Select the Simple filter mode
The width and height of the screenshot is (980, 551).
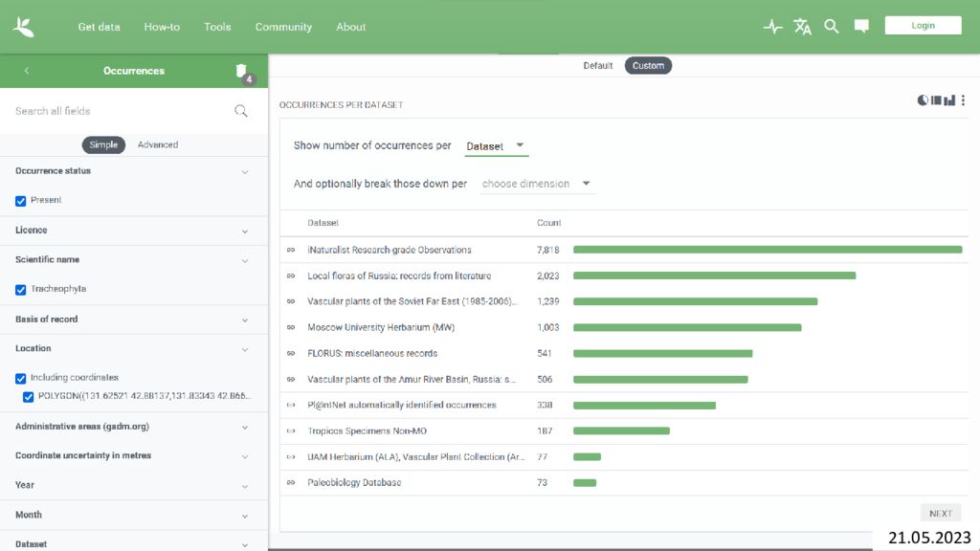103,145
